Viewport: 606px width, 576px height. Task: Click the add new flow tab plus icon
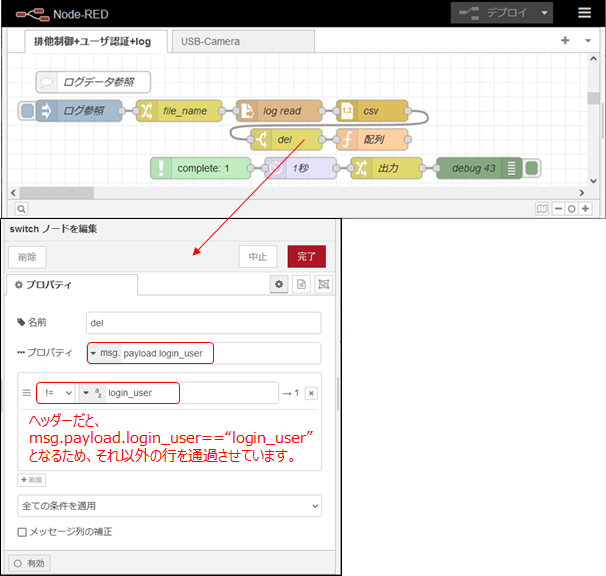[565, 41]
